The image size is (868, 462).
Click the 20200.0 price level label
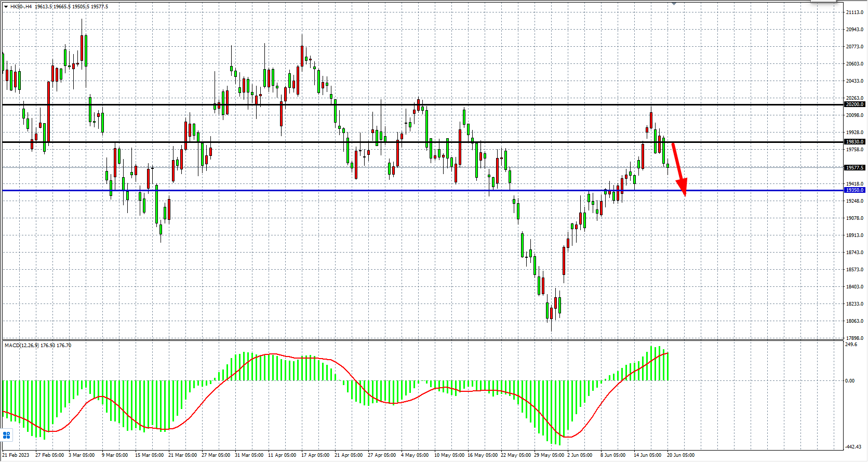point(854,104)
